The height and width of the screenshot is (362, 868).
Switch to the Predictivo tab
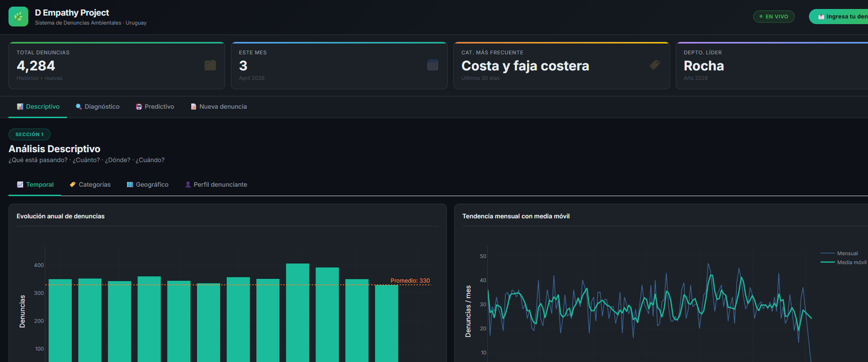(x=155, y=107)
